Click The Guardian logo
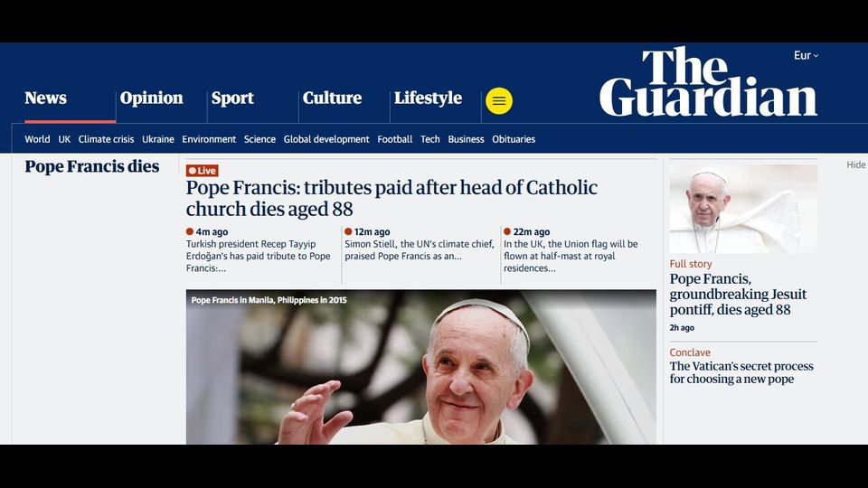868x488 pixels. [x=708, y=82]
